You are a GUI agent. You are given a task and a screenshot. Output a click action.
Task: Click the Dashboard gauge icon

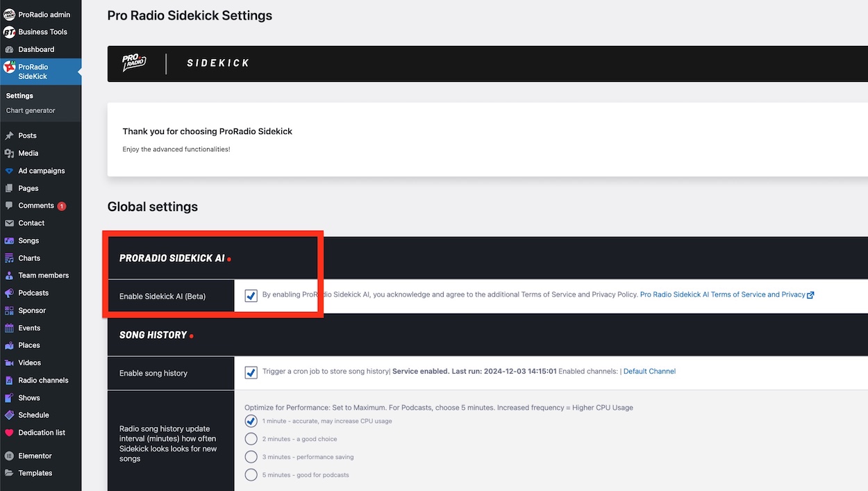[x=9, y=50]
